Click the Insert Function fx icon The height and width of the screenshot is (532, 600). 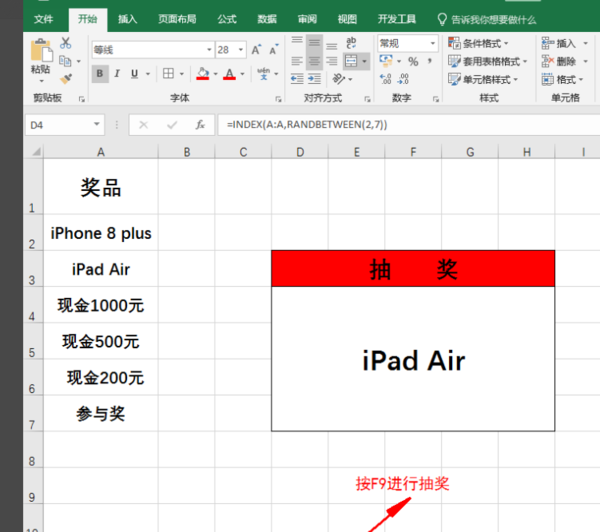(x=200, y=125)
